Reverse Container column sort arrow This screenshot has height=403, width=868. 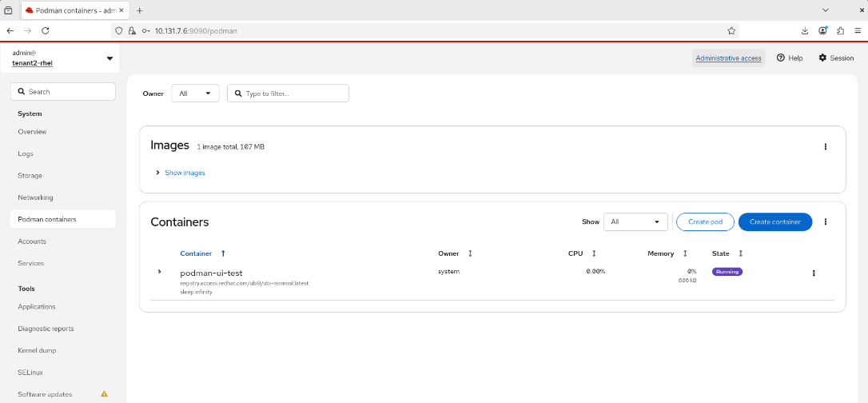tap(223, 253)
